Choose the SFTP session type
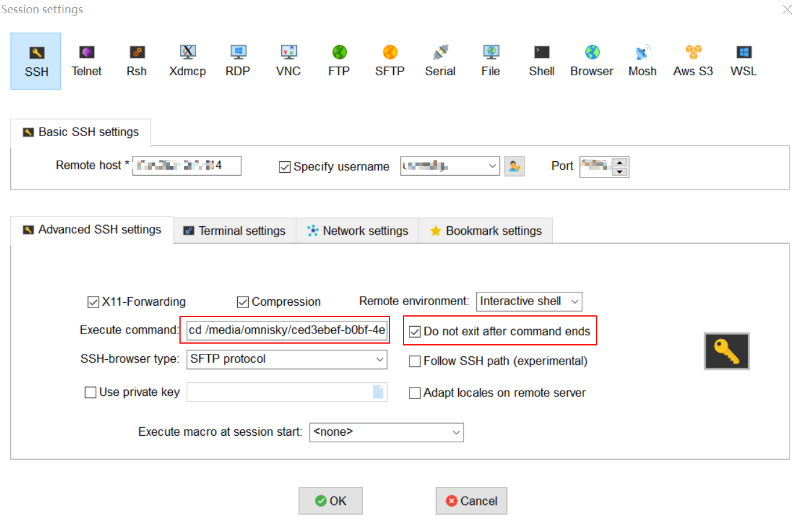Viewport: 796px width, 532px height. 389,60
